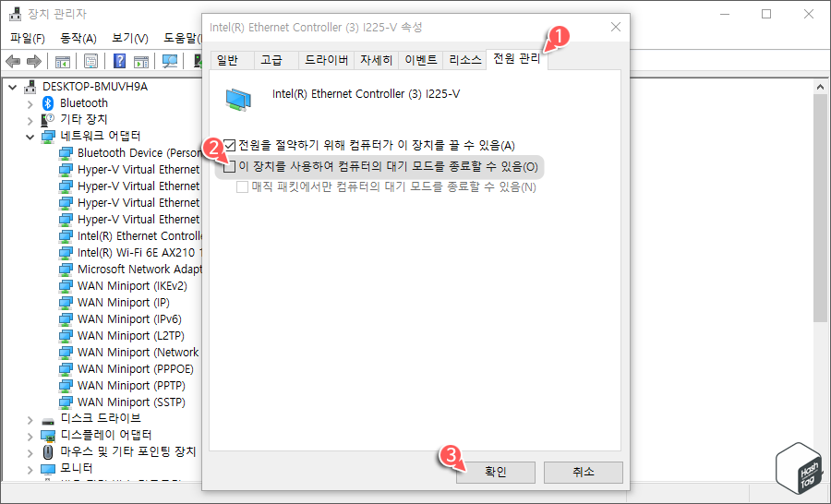This screenshot has width=831, height=504.
Task: Expand the 디스플레이 어댑터 tree node
Action: [x=30, y=437]
